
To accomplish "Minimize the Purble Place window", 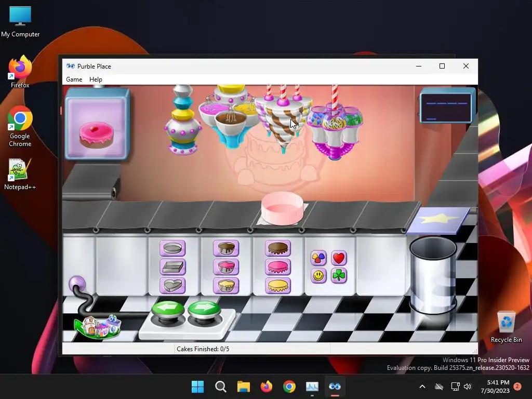I will (x=419, y=66).
